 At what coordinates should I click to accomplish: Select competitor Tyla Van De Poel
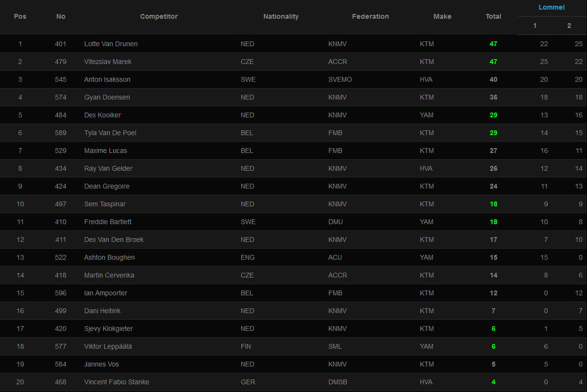pyautogui.click(x=110, y=133)
